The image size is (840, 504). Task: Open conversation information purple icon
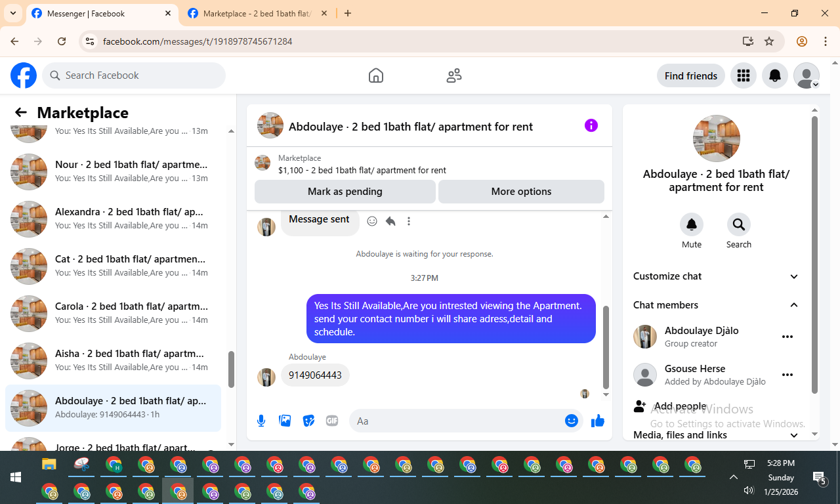pyautogui.click(x=591, y=125)
